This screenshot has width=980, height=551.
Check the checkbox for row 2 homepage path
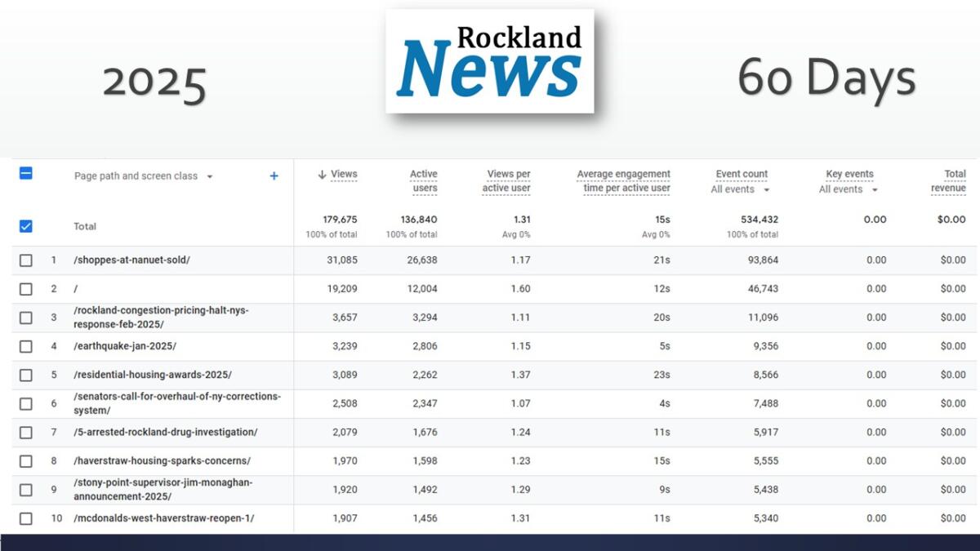click(25, 289)
